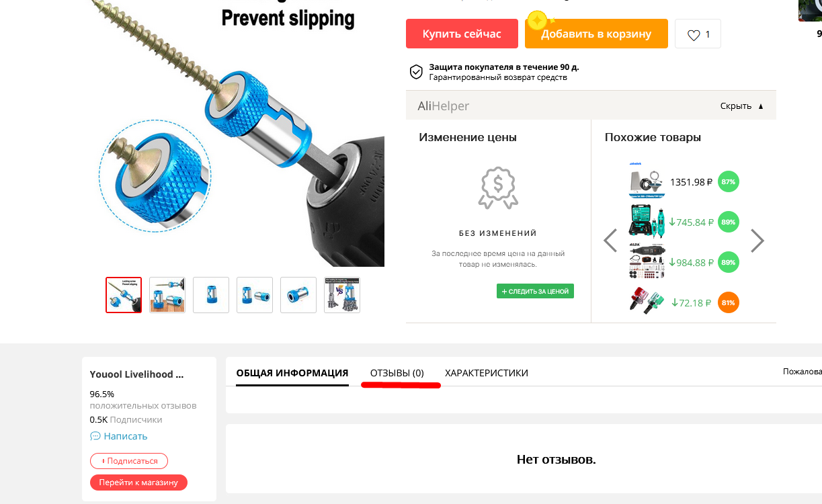Select the second product thumbnail image
The image size is (822, 504).
pyautogui.click(x=167, y=295)
